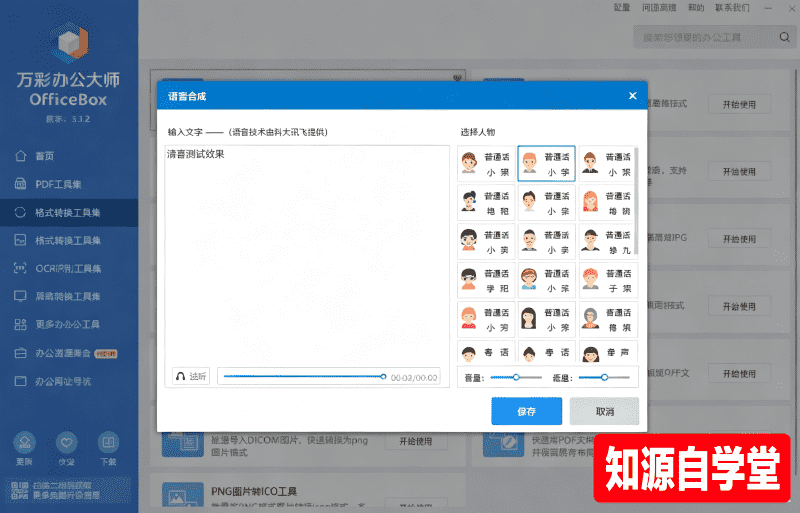
Task: Click 开始使用 in the DICOM图片 tool card
Action: coord(416,441)
